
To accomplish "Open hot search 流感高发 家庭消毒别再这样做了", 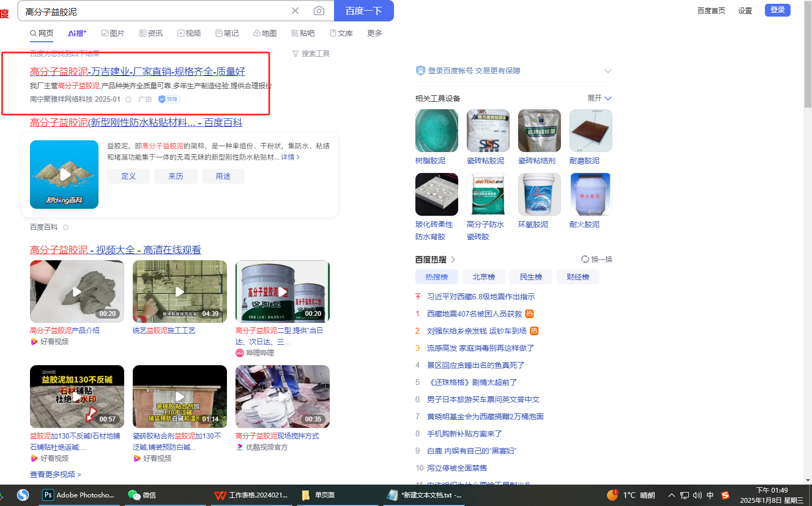I will pyautogui.click(x=481, y=348).
